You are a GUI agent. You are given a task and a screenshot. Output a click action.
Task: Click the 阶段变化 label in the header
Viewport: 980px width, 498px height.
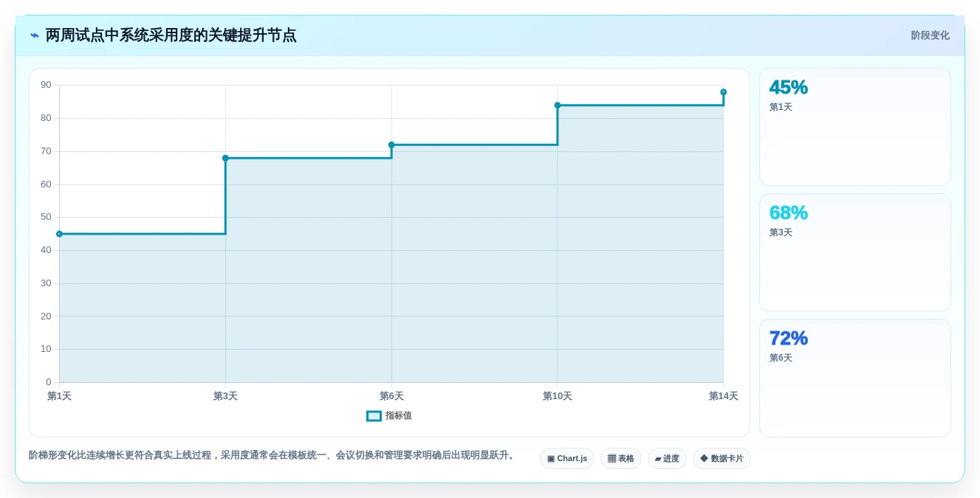[930, 35]
